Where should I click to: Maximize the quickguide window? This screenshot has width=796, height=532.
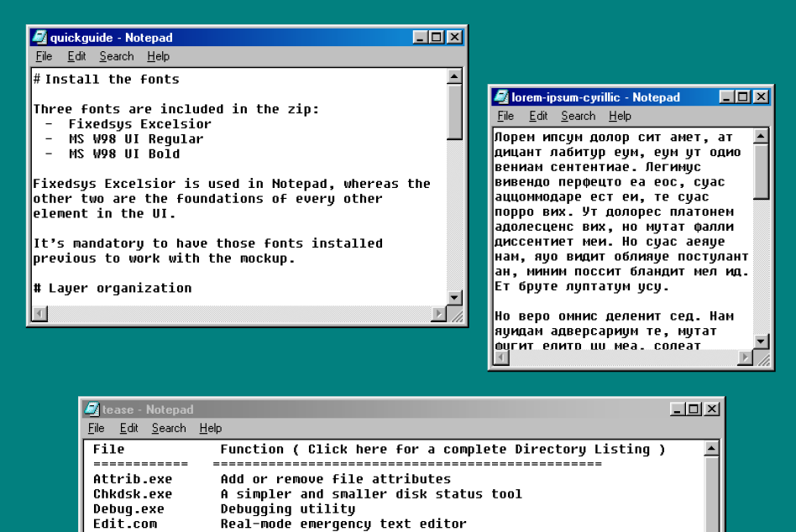tap(435, 36)
